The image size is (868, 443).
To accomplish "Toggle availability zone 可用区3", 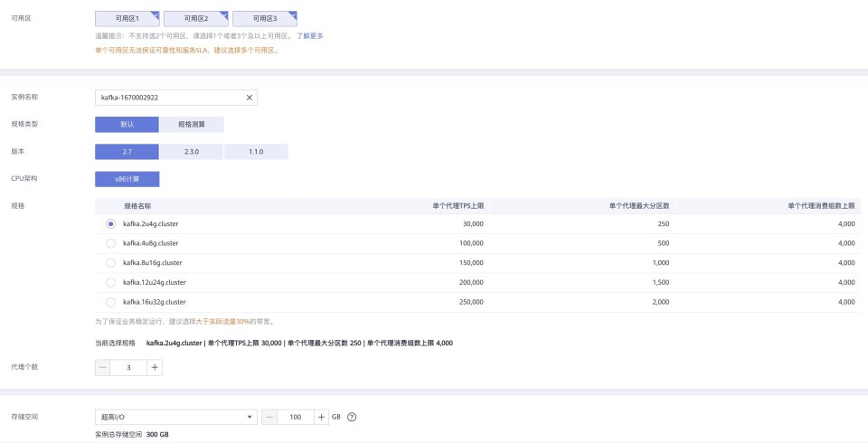I will 264,18.
